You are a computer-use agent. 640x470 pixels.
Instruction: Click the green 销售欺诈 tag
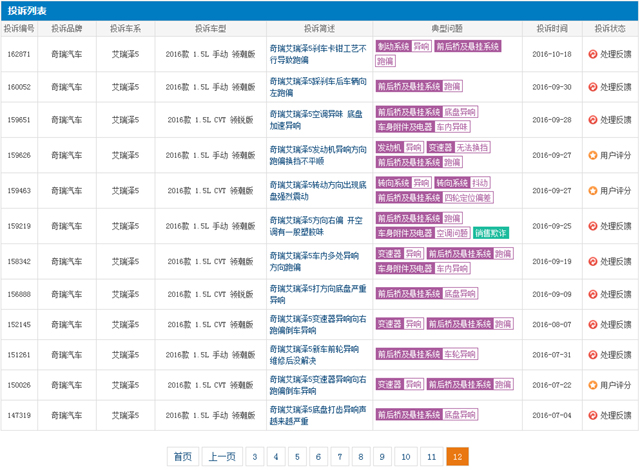point(491,233)
